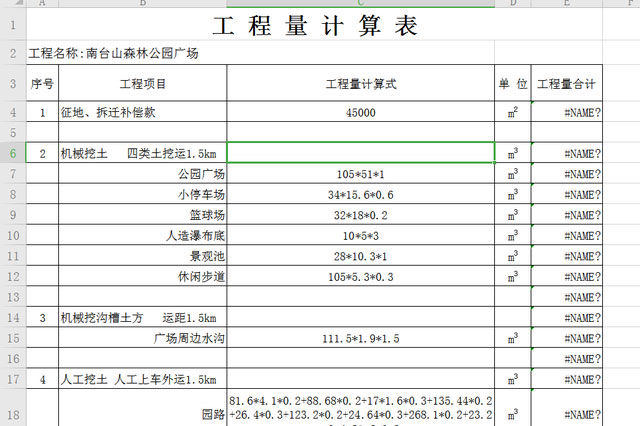Click the cell 机械挖土 四类土挖运1.5km
The width and height of the screenshot is (640, 426).
[x=142, y=153]
